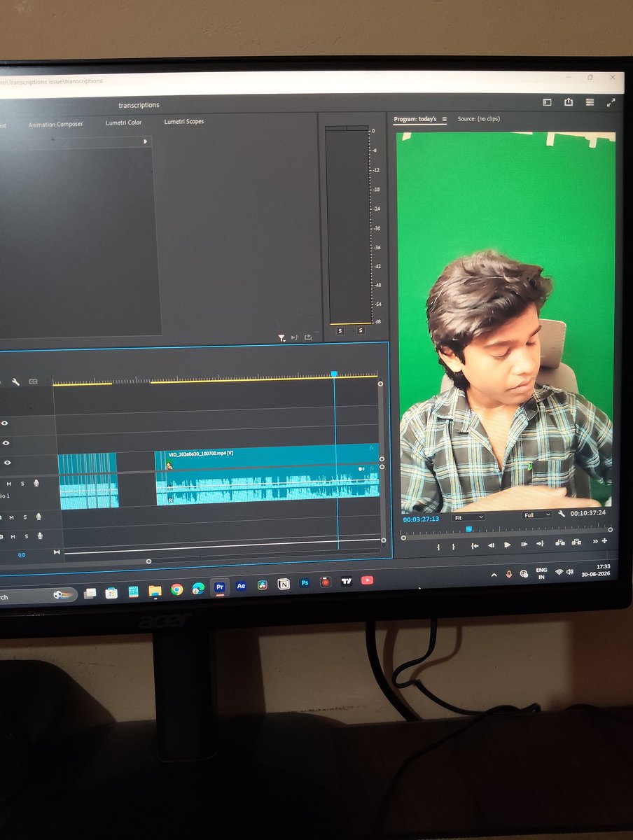Click the Mark Out button in Program monitor
633x840 pixels.
[453, 546]
